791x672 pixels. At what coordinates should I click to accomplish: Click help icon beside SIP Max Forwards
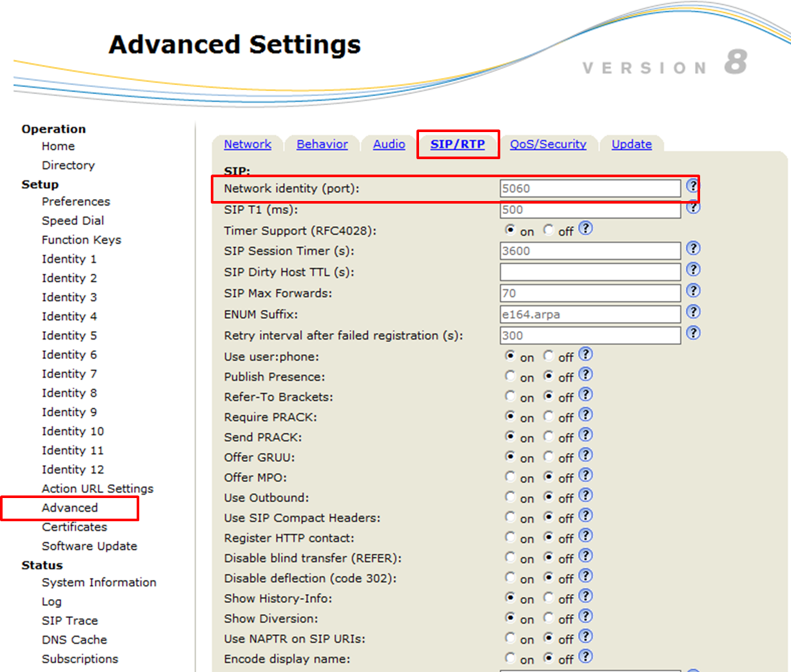(x=693, y=291)
